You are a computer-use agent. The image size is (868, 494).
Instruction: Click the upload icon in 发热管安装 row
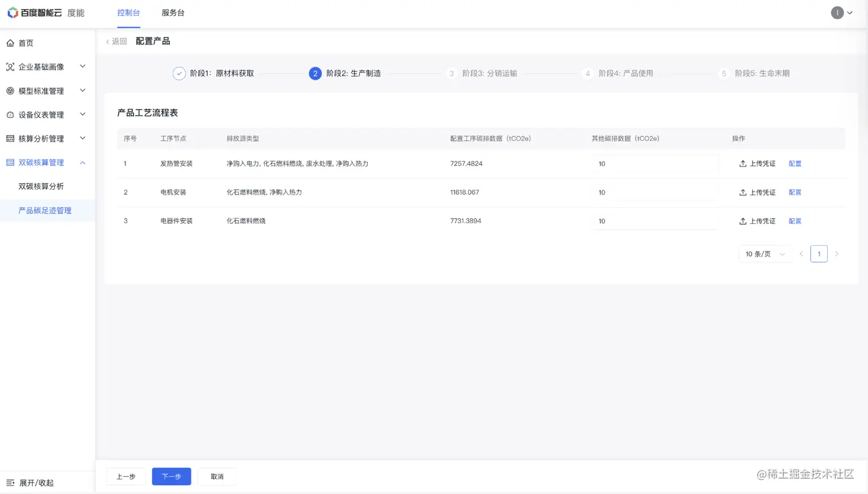pos(743,164)
